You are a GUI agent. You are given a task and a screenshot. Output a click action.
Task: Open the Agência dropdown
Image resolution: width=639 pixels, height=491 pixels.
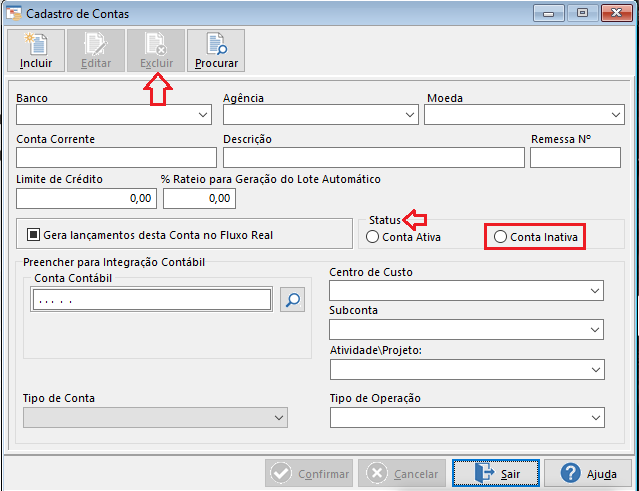pyautogui.click(x=320, y=114)
